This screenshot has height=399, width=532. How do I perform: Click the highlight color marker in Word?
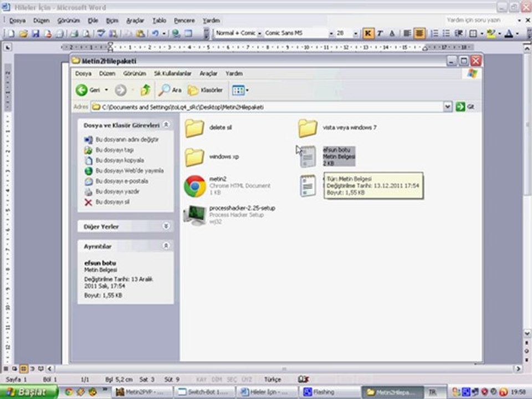pos(491,33)
